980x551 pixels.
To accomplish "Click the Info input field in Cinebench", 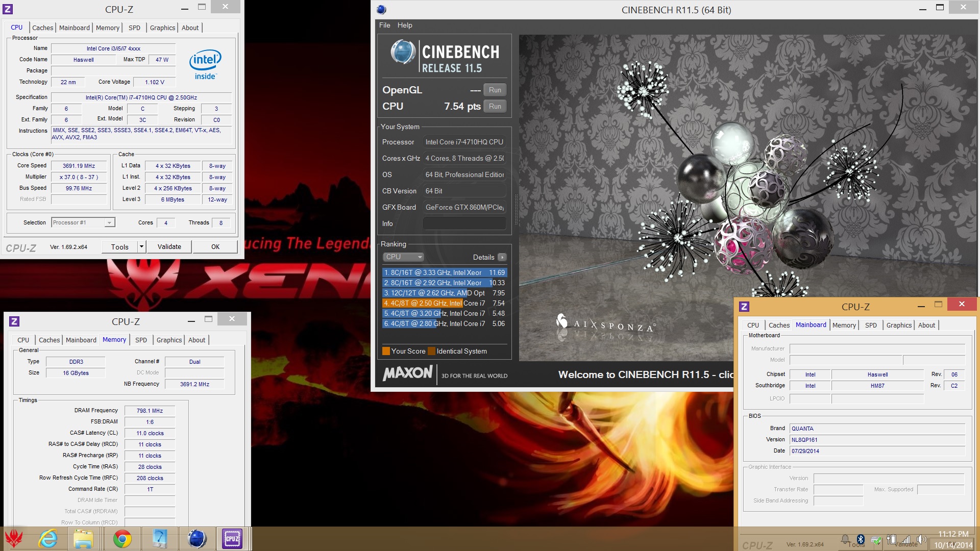I will point(464,223).
